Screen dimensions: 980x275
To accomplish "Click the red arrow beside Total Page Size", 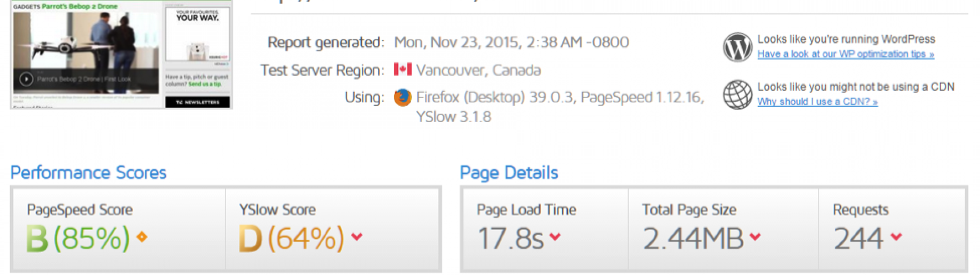I will (x=755, y=236).
